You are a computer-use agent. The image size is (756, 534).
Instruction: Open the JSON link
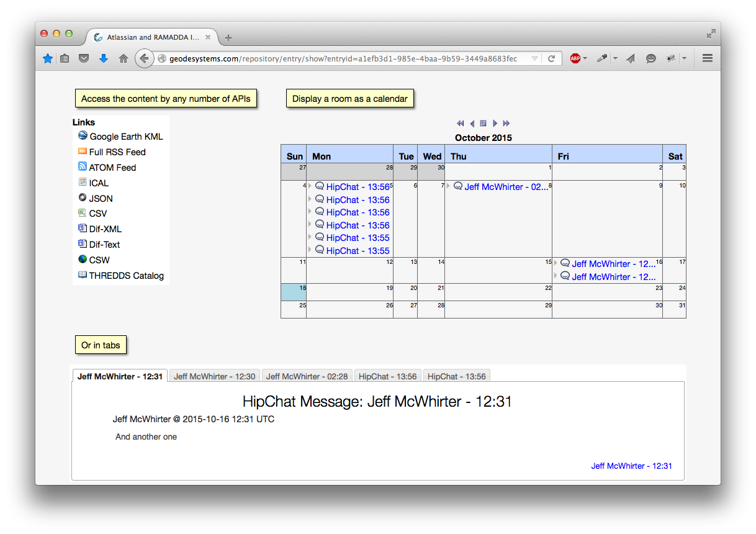101,198
